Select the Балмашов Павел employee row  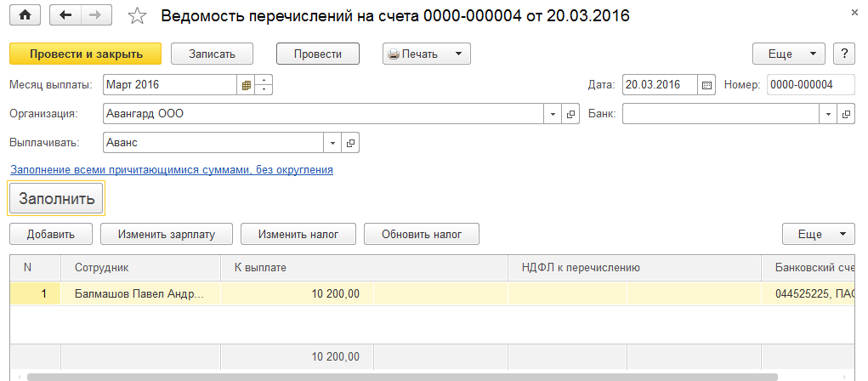[139, 294]
